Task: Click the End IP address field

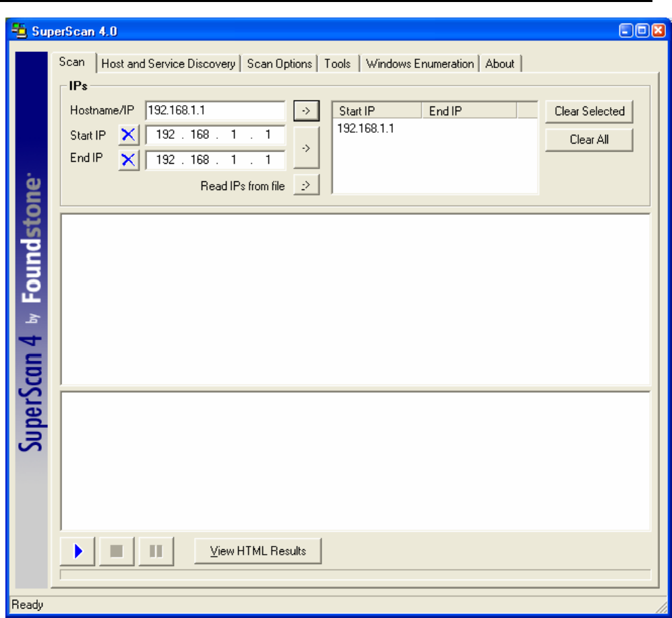Action: pyautogui.click(x=215, y=160)
